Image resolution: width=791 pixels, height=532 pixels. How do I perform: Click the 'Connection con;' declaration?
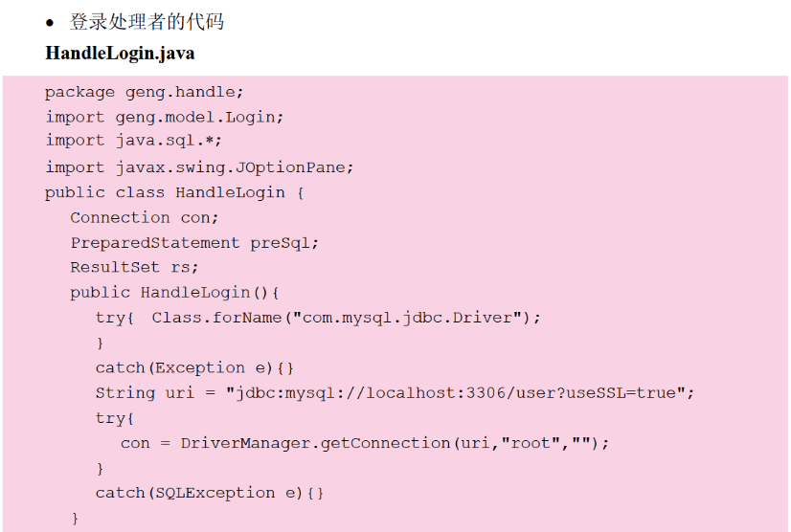pos(145,217)
